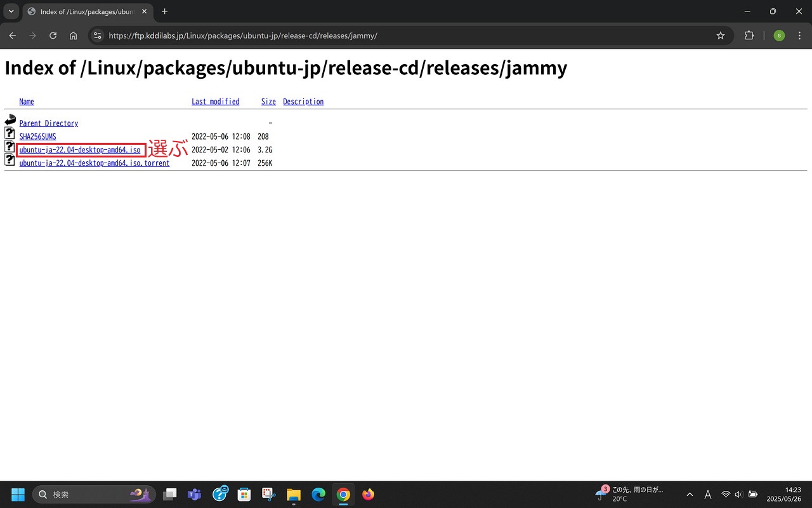Open the Windows Start menu
Screen dimensions: 812x508
coord(18,494)
